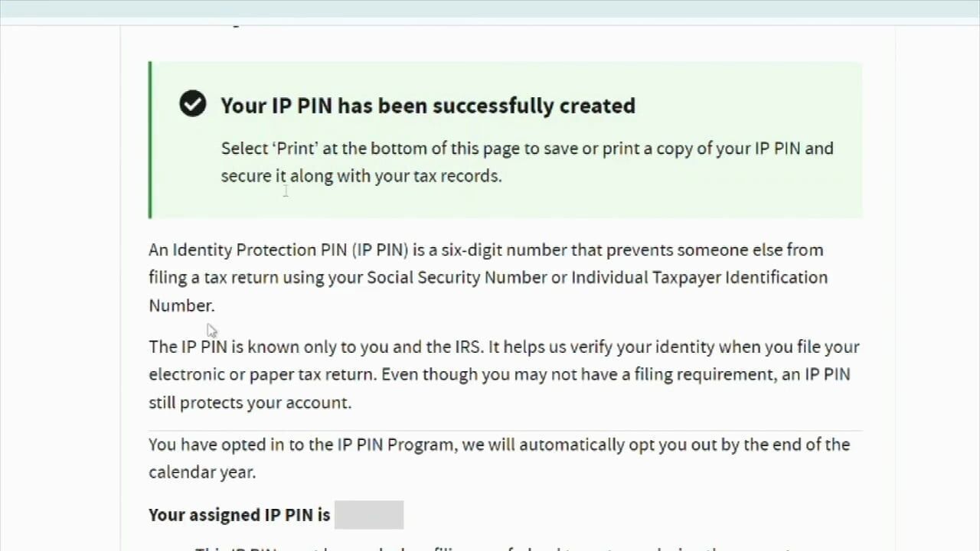Click the gray redacted IP PIN box
Screen dimensions: 980x551
369,515
